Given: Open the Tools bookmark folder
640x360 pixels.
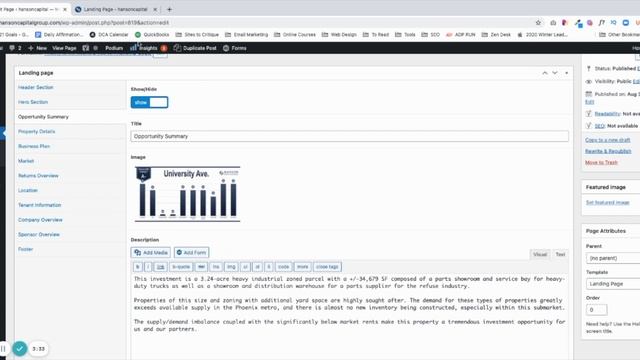Looking at the screenshot, I should pyautogui.click(x=405, y=35).
